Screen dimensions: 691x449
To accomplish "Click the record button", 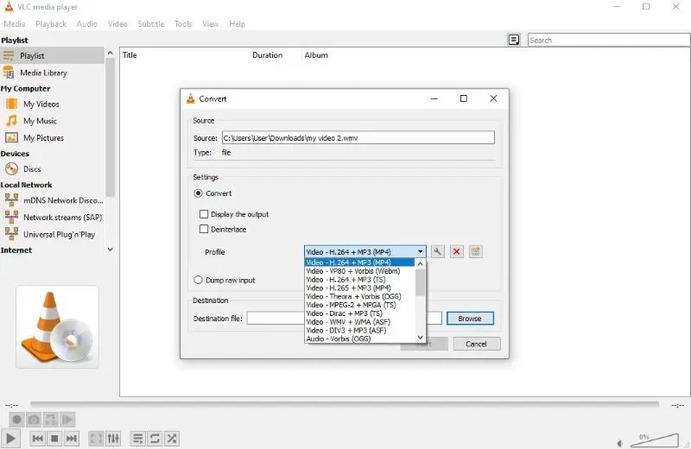I will pos(17,419).
